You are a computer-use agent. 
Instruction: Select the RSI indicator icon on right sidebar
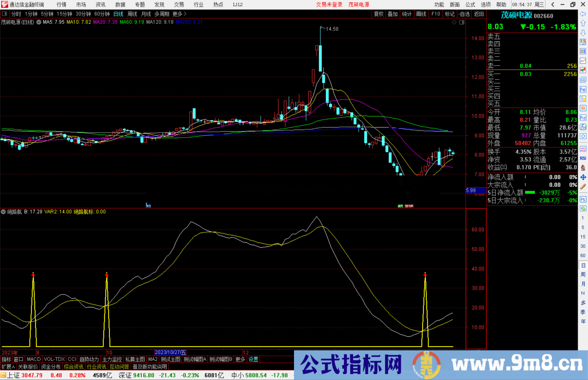[583, 159]
